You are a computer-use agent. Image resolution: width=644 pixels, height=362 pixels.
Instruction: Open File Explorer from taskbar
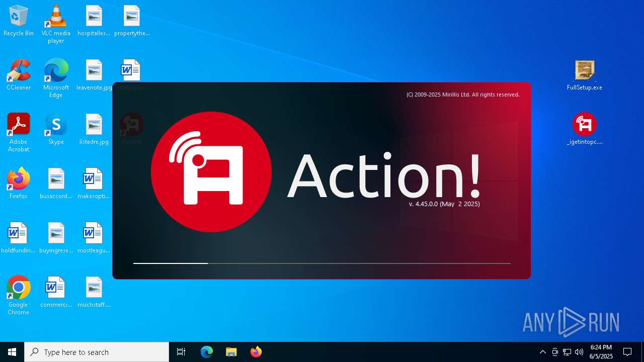tap(231, 352)
